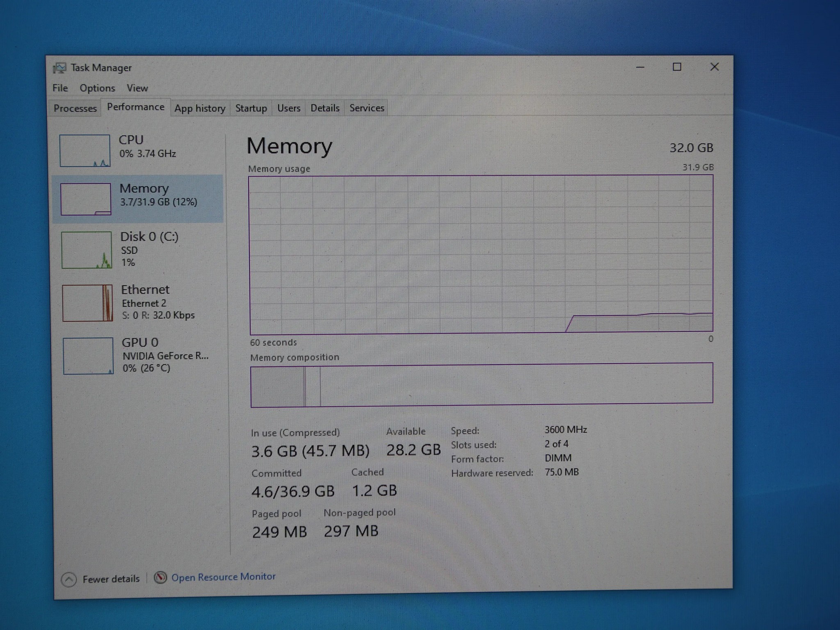The width and height of the screenshot is (840, 630).
Task: Click the Task Manager title bar icon
Action: (59, 68)
